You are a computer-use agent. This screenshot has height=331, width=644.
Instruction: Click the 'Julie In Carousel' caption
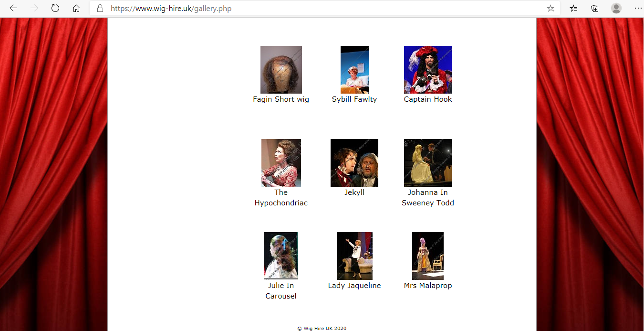(x=281, y=291)
